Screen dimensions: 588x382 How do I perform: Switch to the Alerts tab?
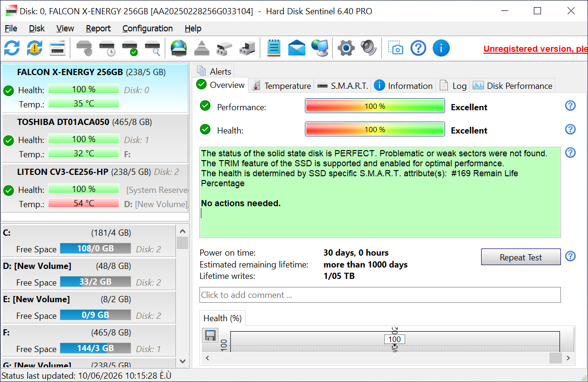[x=214, y=71]
